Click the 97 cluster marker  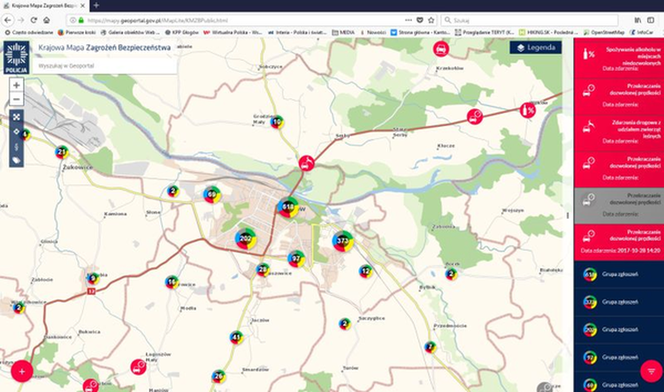pyautogui.click(x=296, y=258)
